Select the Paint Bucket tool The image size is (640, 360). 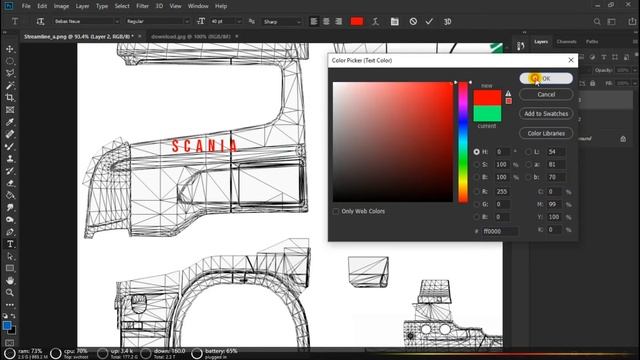pyautogui.click(x=10, y=195)
